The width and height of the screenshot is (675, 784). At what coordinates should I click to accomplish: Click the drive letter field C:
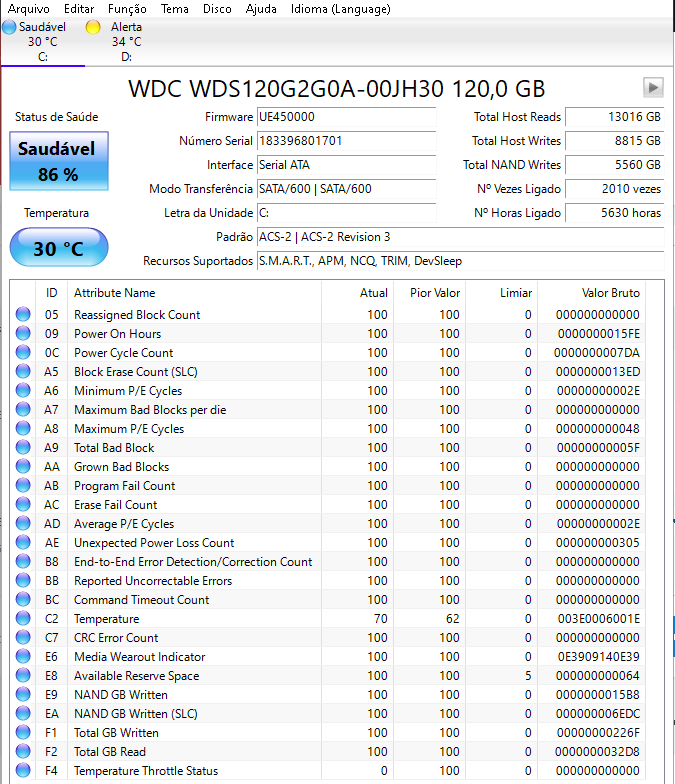[346, 213]
